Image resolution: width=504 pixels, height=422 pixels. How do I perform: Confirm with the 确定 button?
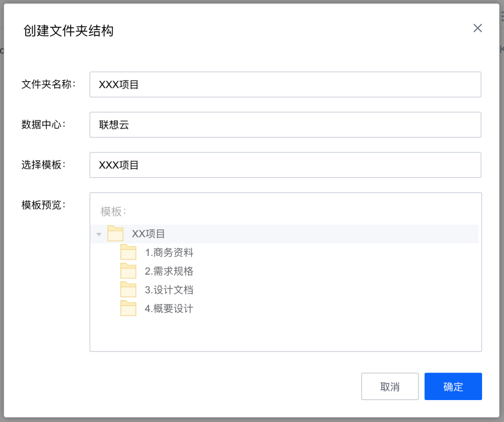click(x=453, y=387)
